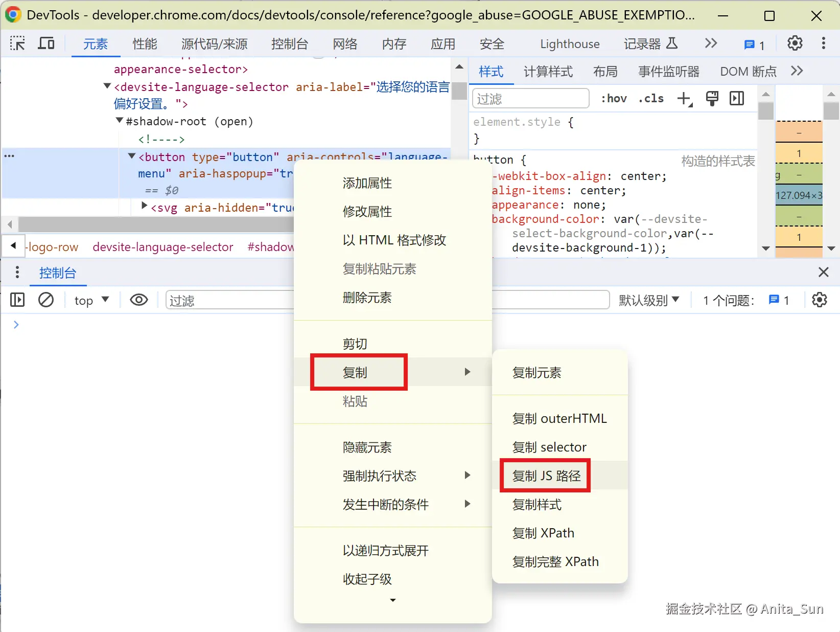This screenshot has height=632, width=840.
Task: Open the issues counter badge in top bar
Action: (754, 45)
